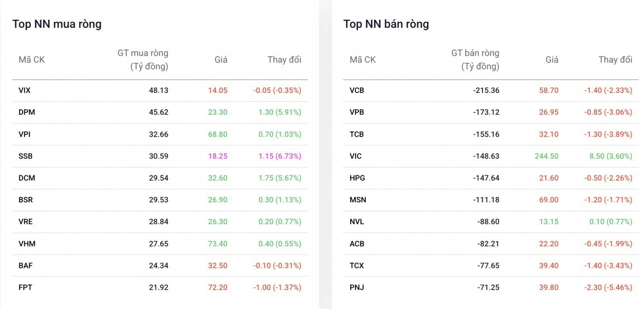This screenshot has width=644, height=309.
Task: Click VPB net sell value -173.12
Action: [x=486, y=112]
